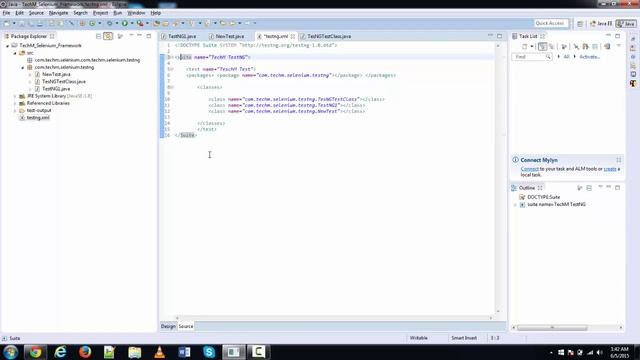Open the Run button dropdown arrow
Screen dimensions: 640x360
[x=131, y=24]
